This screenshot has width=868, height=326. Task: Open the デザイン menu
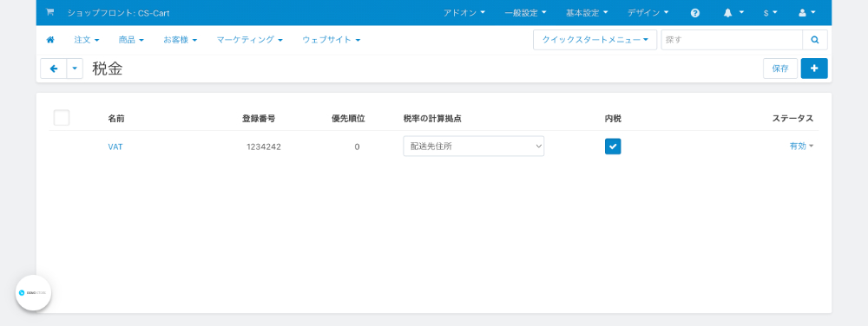click(648, 13)
